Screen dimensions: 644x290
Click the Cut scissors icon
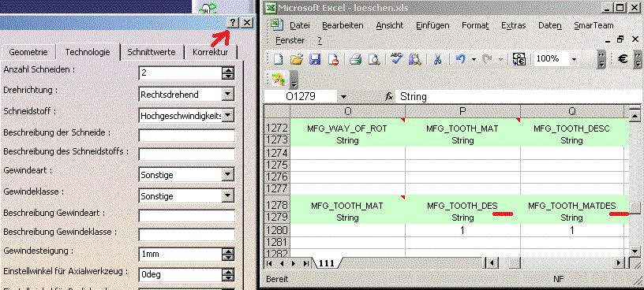437,59
